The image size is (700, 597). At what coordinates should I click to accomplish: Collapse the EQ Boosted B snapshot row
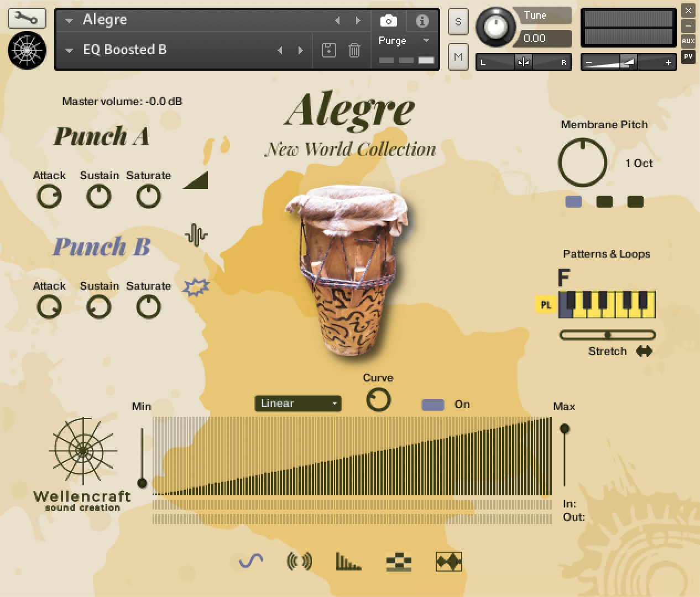point(68,50)
